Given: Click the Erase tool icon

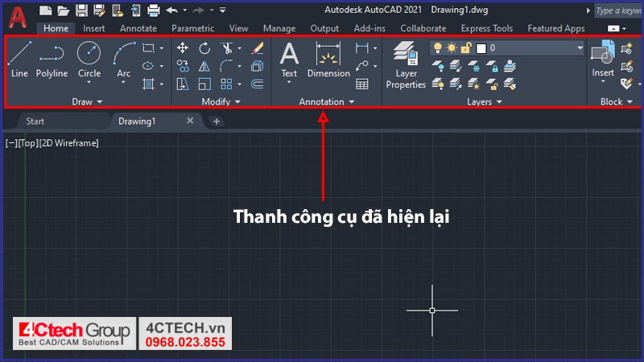Looking at the screenshot, I should pyautogui.click(x=258, y=48).
